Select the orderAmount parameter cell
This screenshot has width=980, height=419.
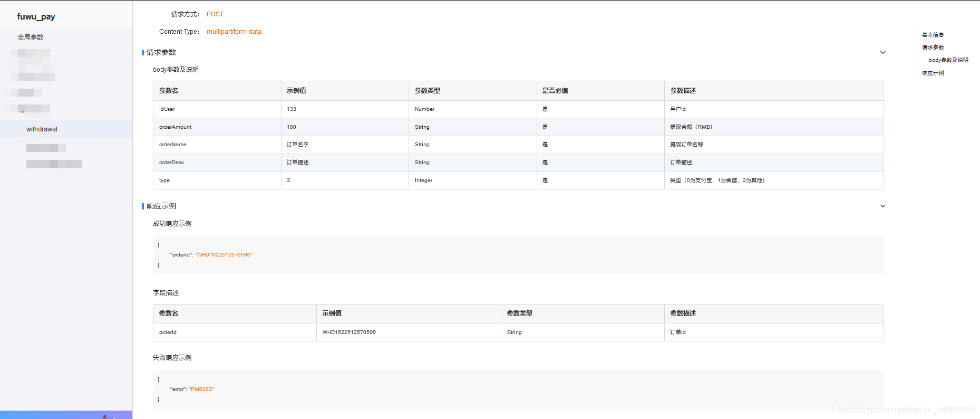click(217, 127)
